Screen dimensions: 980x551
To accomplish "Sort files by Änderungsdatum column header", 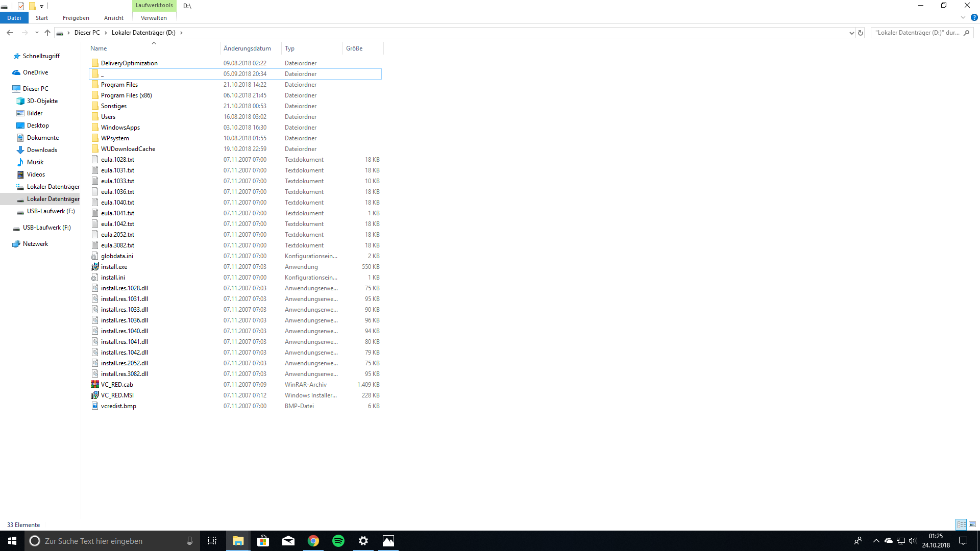I will (x=247, y=48).
